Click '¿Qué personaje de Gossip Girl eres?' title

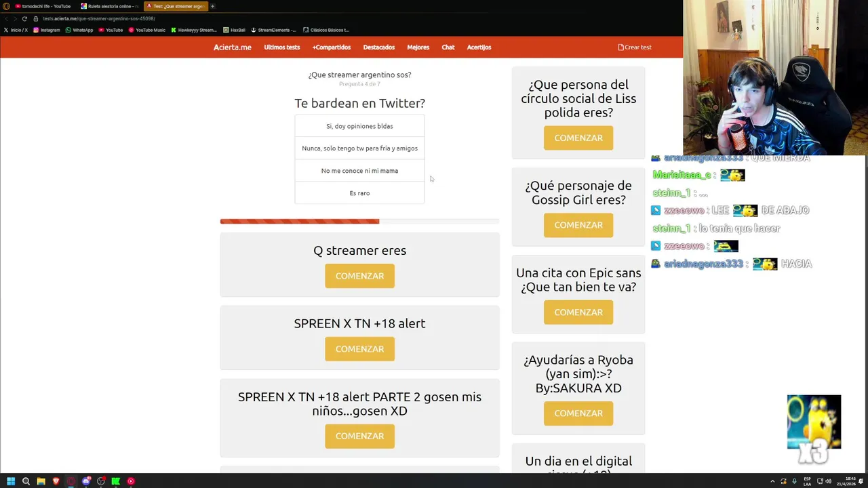point(578,192)
